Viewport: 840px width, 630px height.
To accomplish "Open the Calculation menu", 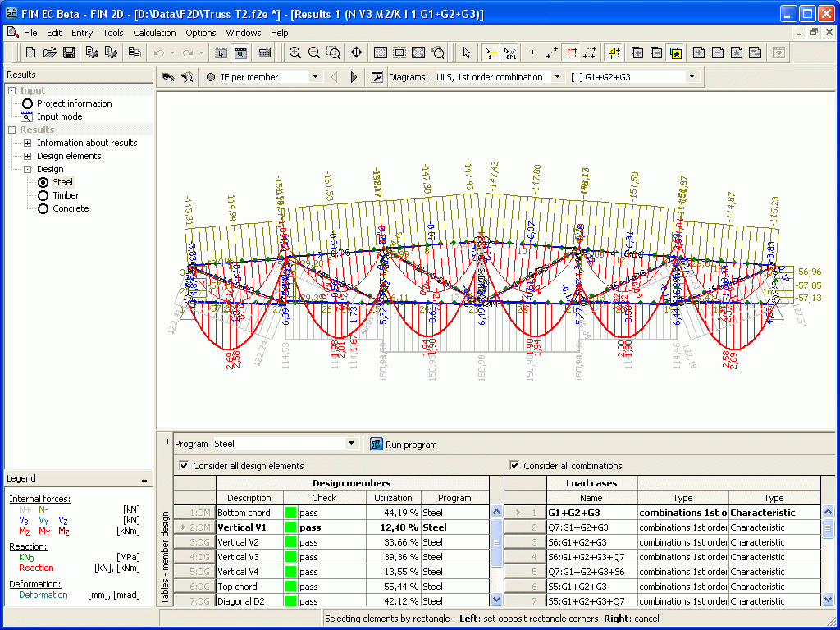I will 154,33.
